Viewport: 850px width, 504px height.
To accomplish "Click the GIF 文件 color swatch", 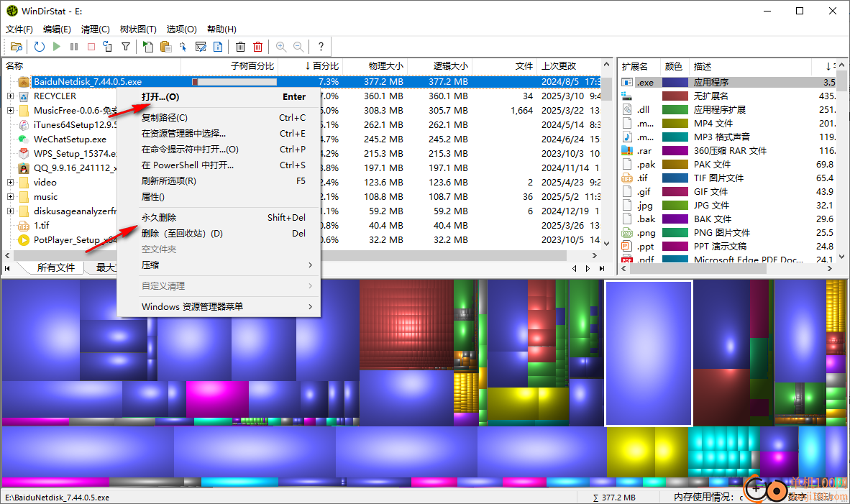I will tap(675, 191).
